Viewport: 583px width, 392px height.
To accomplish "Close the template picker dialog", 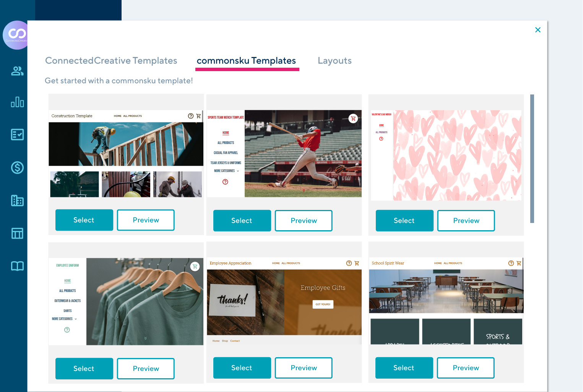I will pyautogui.click(x=538, y=30).
